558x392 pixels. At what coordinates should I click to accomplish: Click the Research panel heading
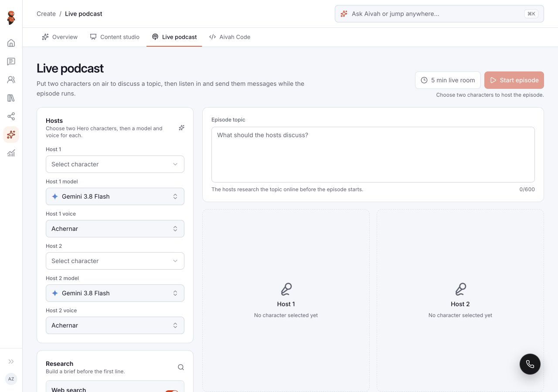tap(59, 364)
